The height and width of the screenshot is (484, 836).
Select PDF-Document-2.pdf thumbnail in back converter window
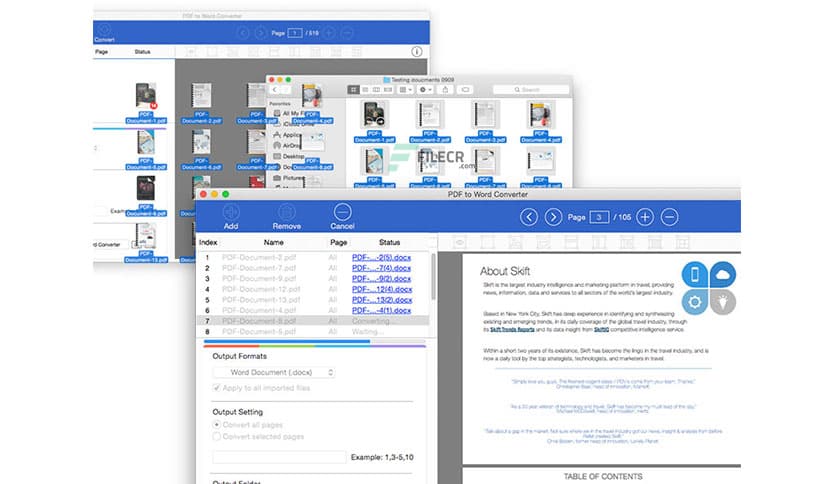(x=201, y=103)
